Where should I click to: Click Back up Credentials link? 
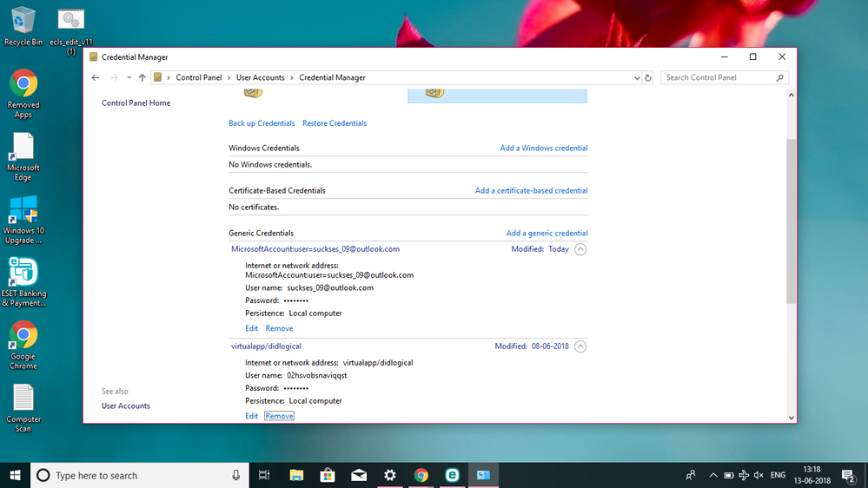pos(262,123)
